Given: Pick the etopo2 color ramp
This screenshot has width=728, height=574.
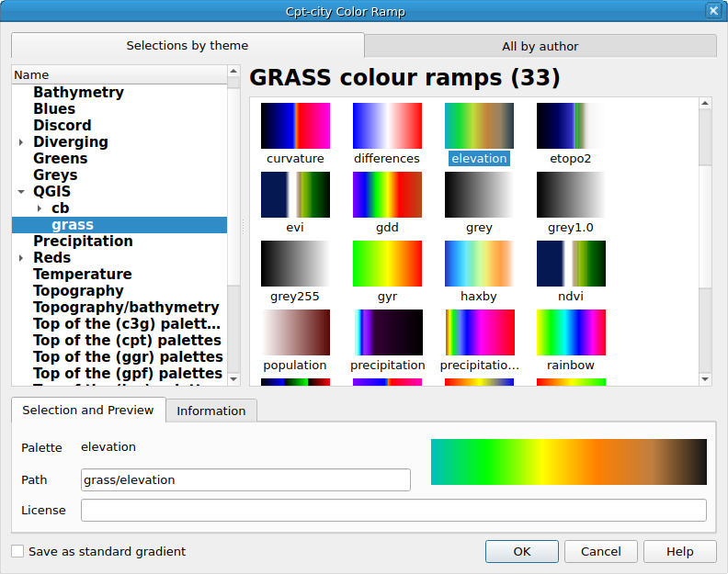Looking at the screenshot, I should click(x=571, y=126).
